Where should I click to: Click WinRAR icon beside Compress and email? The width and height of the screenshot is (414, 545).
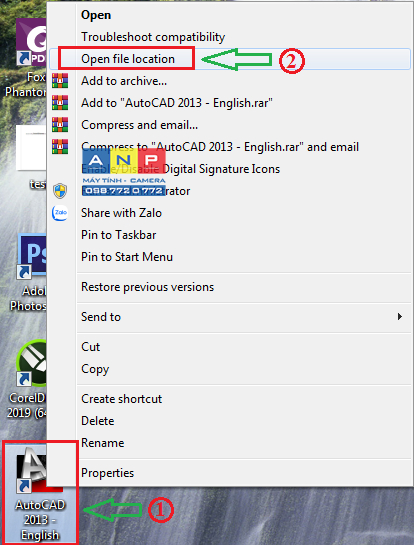point(60,125)
